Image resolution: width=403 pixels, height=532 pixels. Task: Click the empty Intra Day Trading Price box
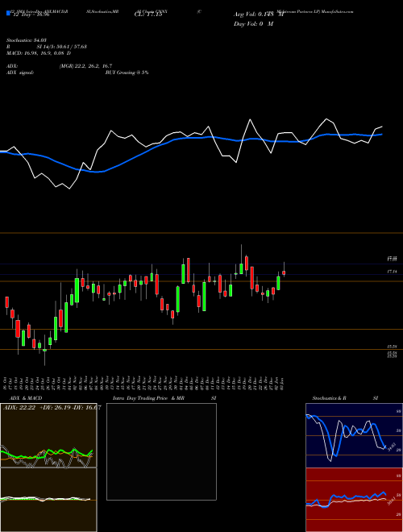(x=161, y=451)
